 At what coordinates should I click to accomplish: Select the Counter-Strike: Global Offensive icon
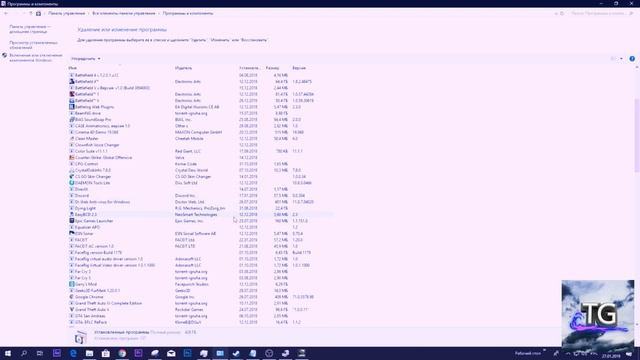coord(71,158)
